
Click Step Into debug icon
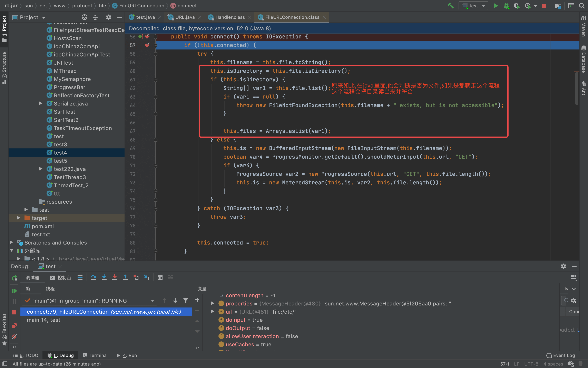pyautogui.click(x=104, y=277)
